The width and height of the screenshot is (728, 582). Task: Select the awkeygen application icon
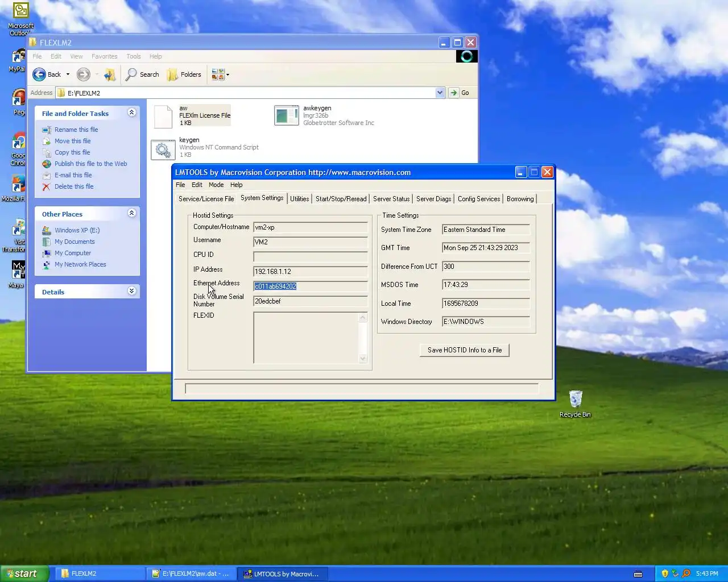(286, 115)
